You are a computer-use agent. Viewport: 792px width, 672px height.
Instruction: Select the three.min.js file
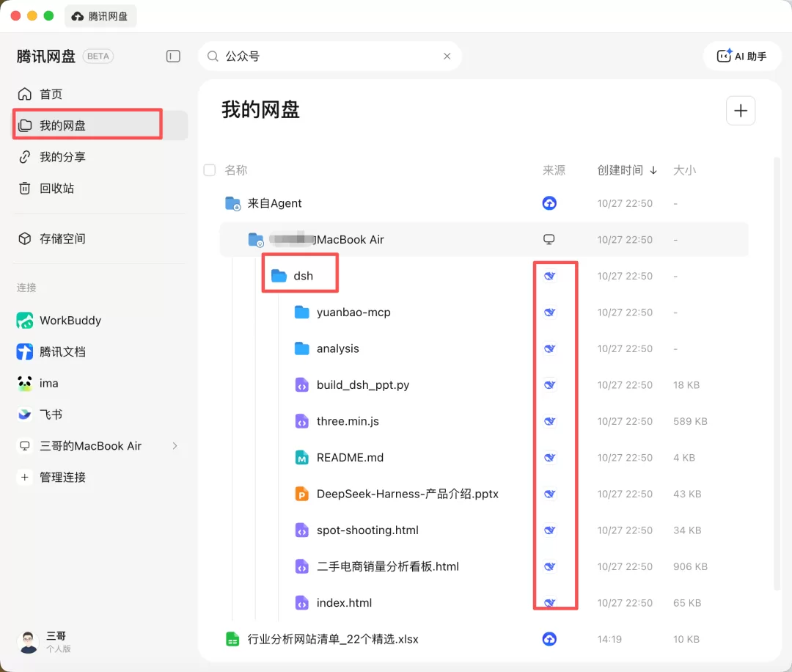348,421
